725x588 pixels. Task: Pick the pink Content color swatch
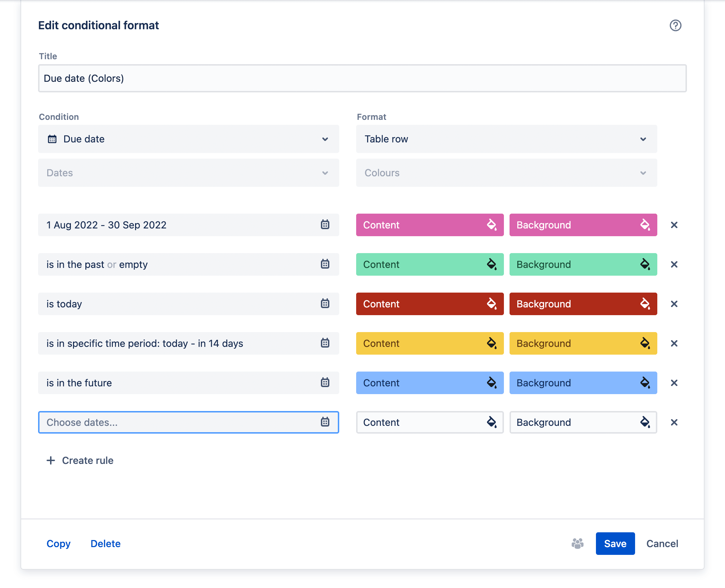point(430,225)
